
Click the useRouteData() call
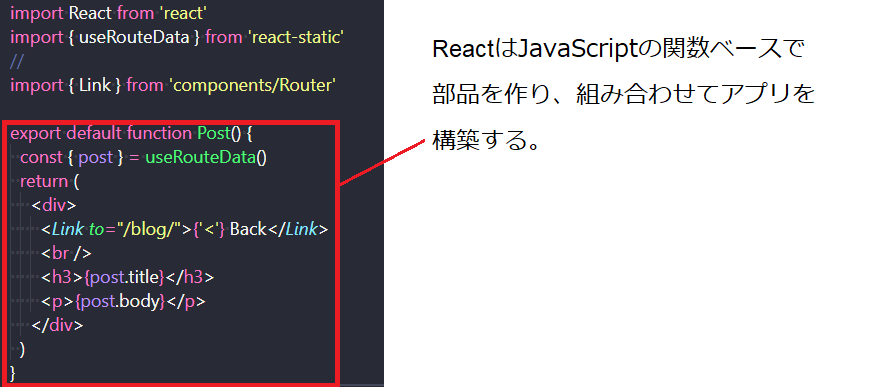click(x=206, y=158)
